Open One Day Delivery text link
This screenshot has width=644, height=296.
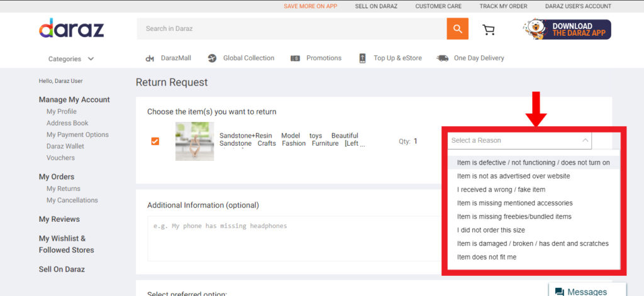(479, 58)
